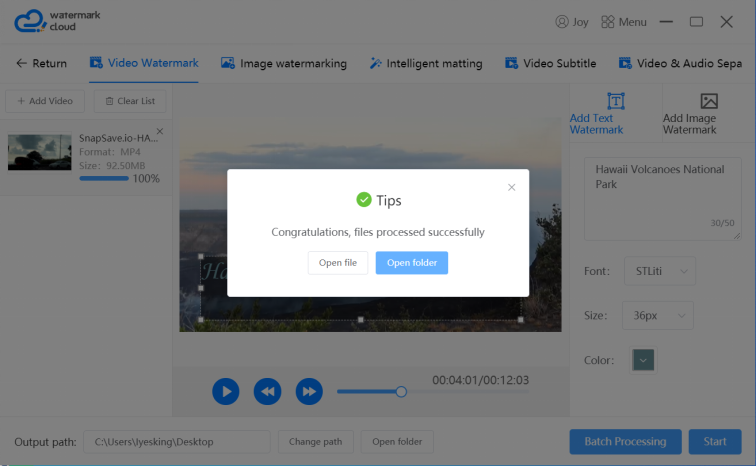Click the rewind playback button
Screen dimensions: 756x466
point(268,391)
